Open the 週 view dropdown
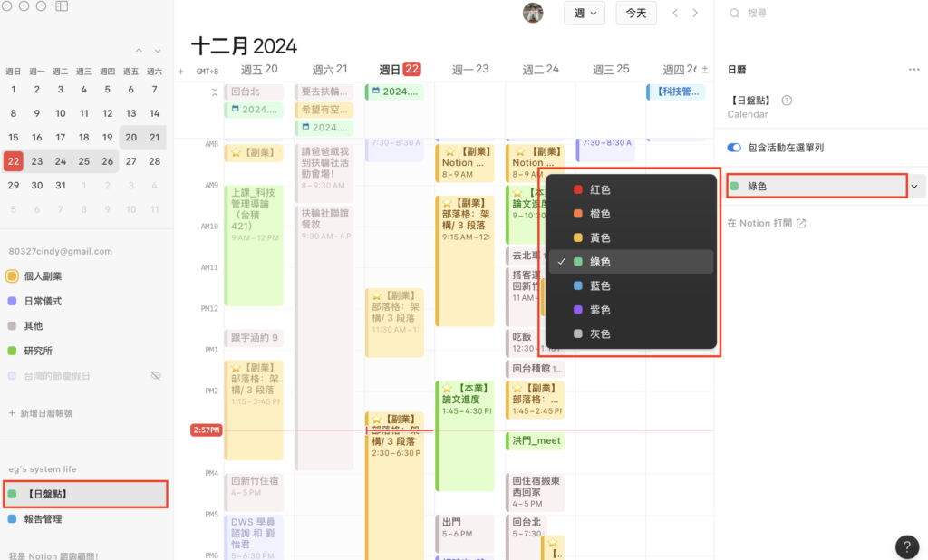Viewport: 928px width, 560px height. [x=585, y=13]
